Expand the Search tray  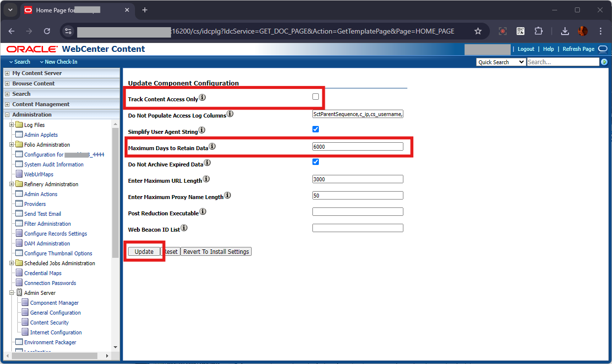click(7, 94)
